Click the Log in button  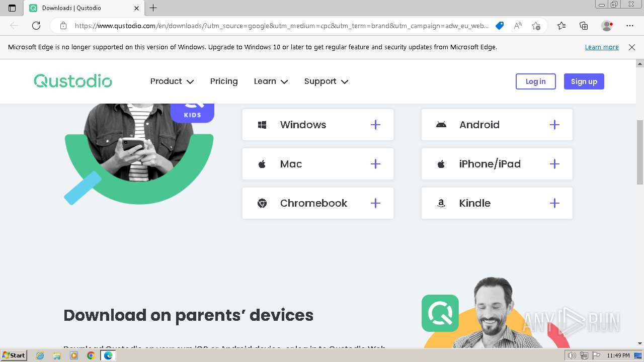[x=535, y=81]
